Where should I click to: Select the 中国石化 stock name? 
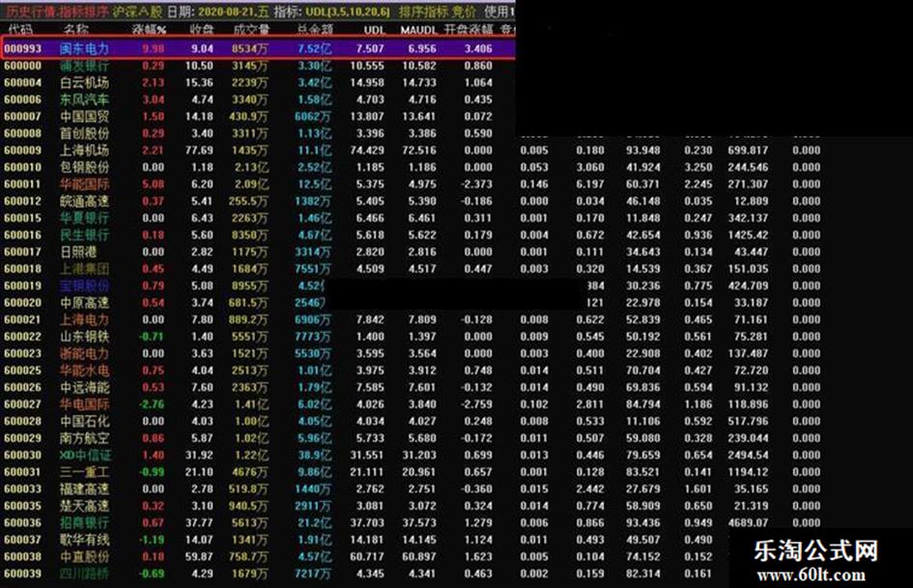click(x=84, y=421)
